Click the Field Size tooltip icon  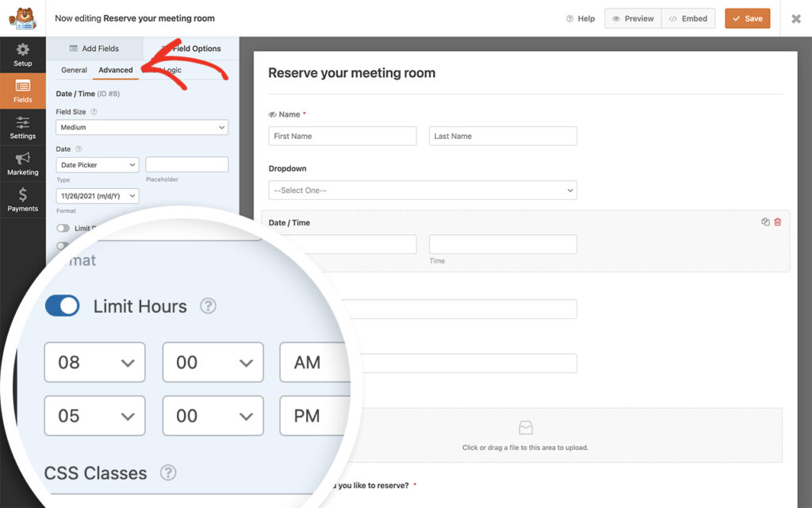(94, 112)
